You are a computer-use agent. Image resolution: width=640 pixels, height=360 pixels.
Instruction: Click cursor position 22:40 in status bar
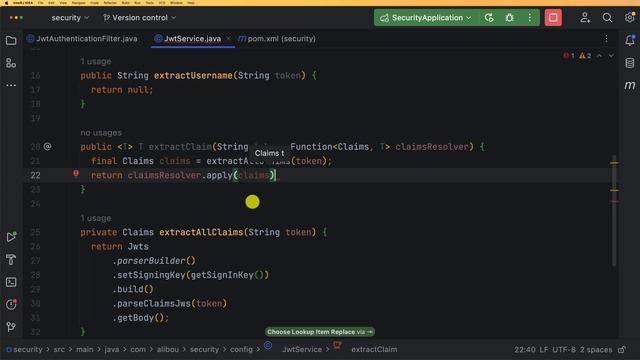524,349
